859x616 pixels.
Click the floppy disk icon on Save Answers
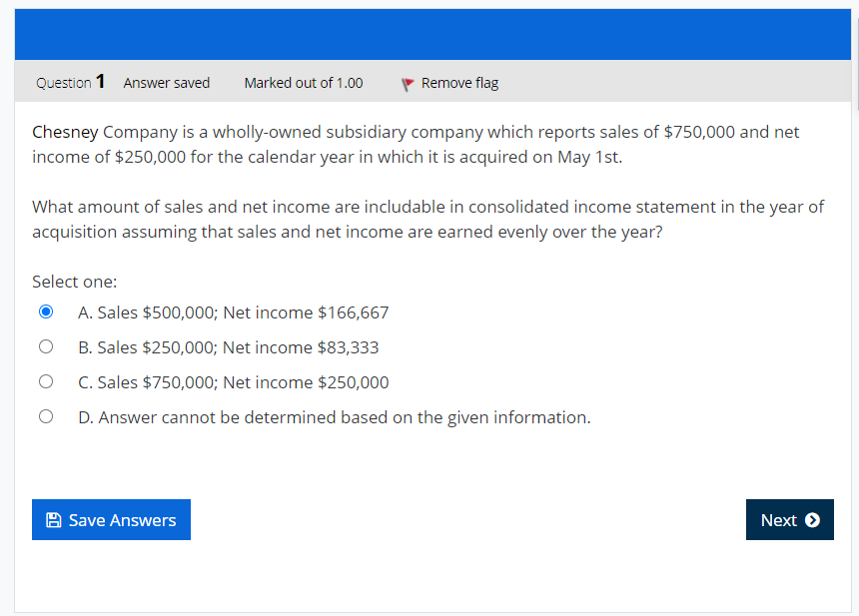54,519
